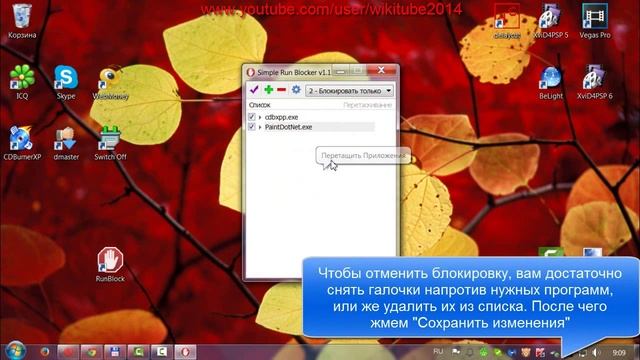Click the Simple Run Blocker taskbar button

[x=185, y=351]
